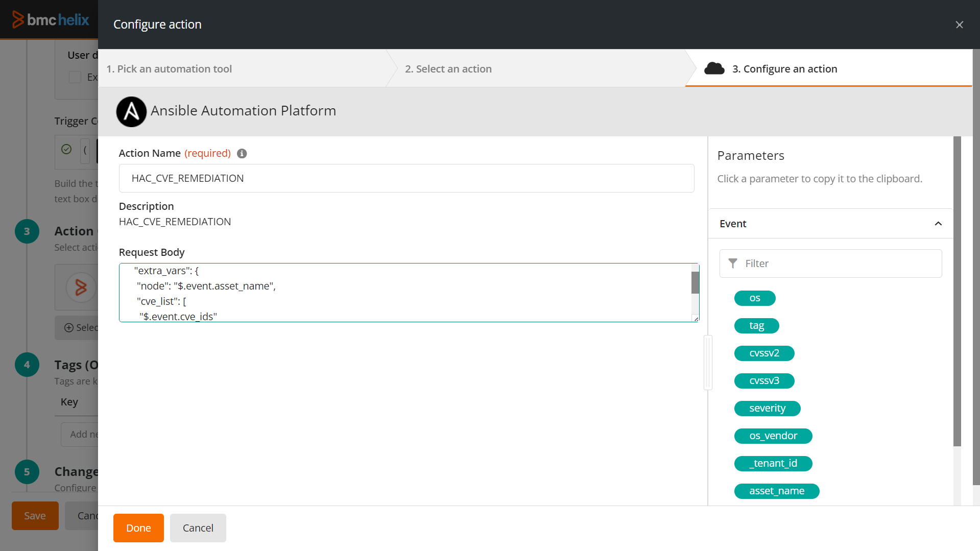Click the step 4 Tags marker in background
The width and height of the screenshot is (980, 551).
(x=27, y=365)
